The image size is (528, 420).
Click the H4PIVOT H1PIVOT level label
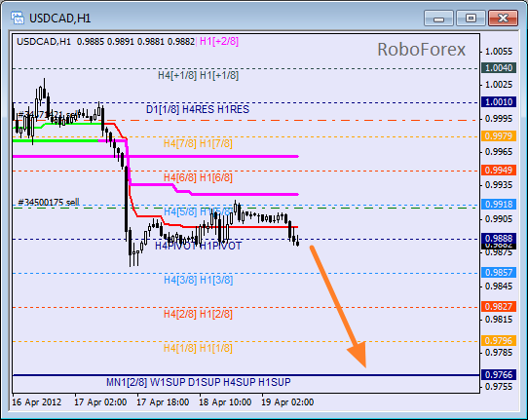coord(198,246)
